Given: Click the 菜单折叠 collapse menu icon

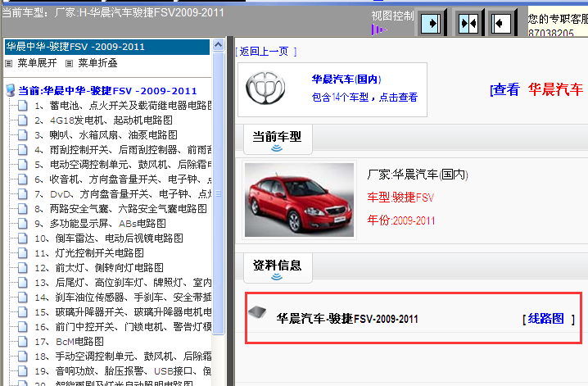Looking at the screenshot, I should point(69,63).
